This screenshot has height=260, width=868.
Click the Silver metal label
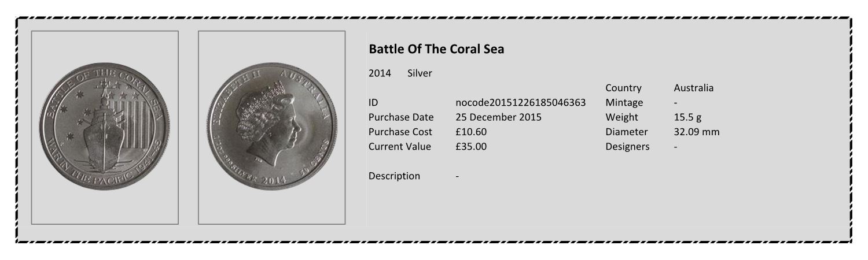(x=420, y=73)
